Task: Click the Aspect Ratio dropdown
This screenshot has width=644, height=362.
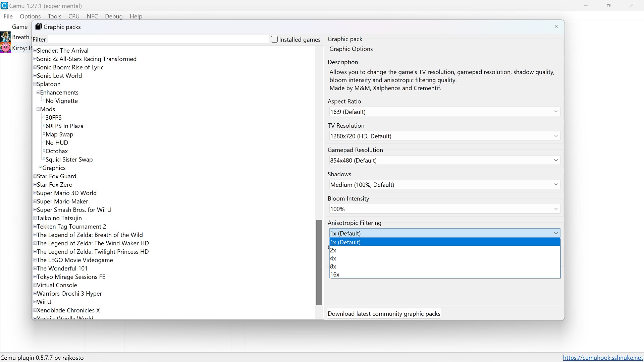Action: tap(444, 111)
